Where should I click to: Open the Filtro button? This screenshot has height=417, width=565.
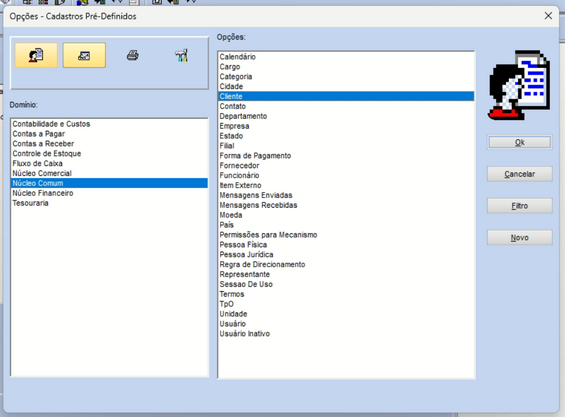coord(520,206)
